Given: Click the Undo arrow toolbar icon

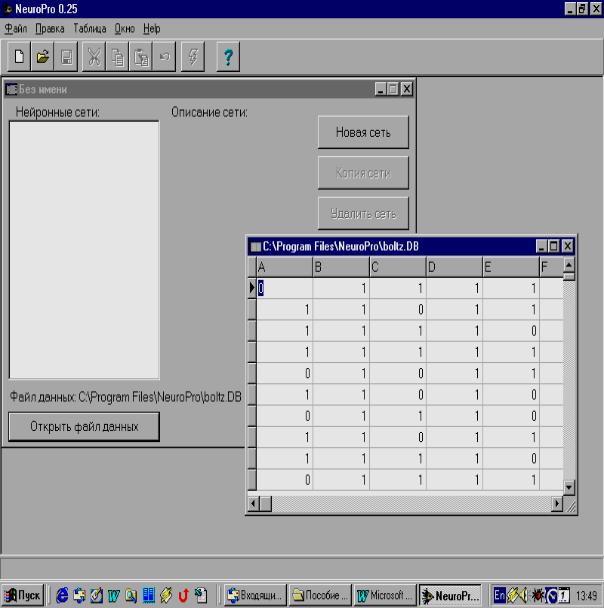Looking at the screenshot, I should tap(164, 57).
